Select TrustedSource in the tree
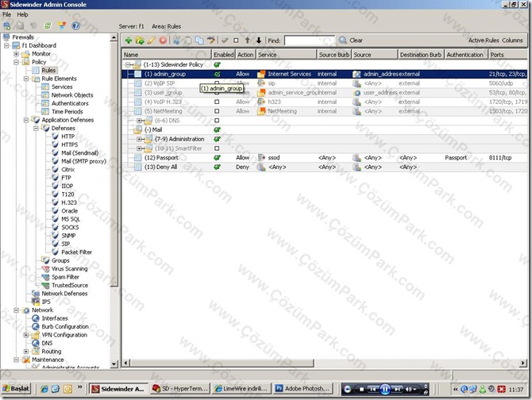The image size is (532, 400). (70, 285)
